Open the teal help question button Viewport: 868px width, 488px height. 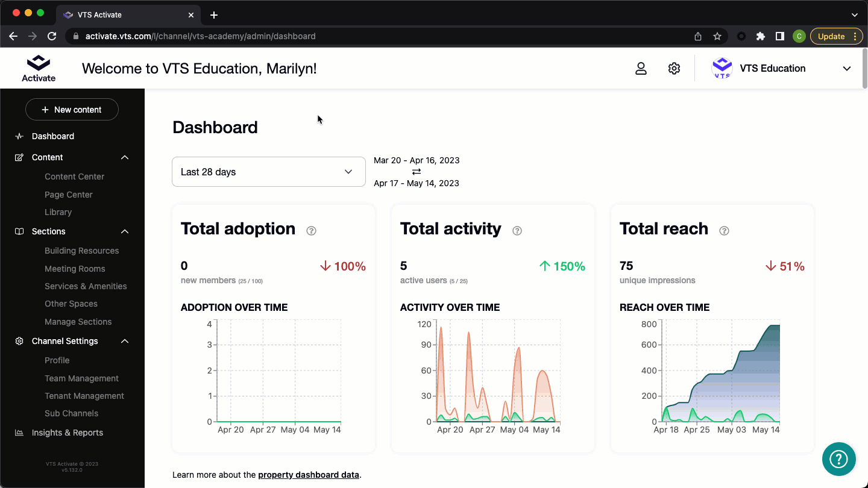pyautogui.click(x=839, y=459)
